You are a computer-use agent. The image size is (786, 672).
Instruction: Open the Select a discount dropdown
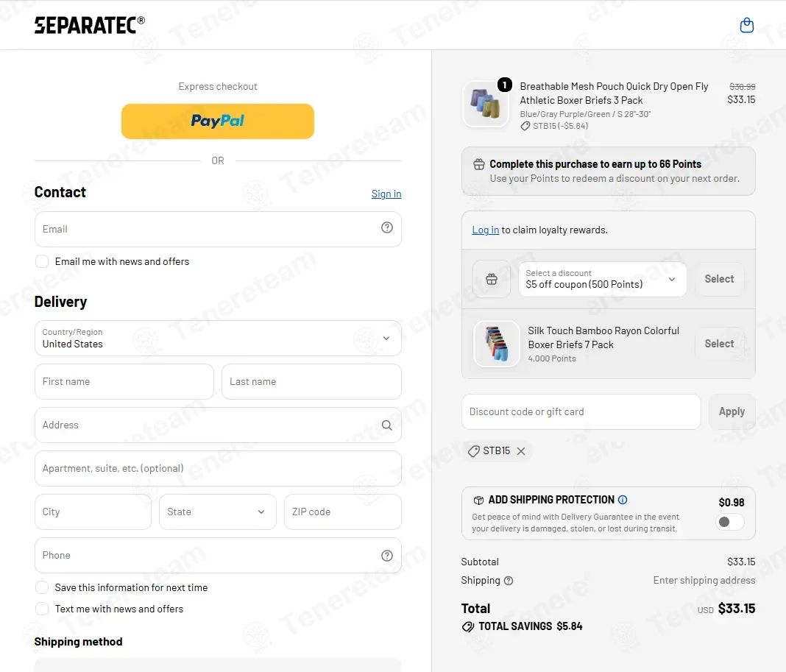point(603,280)
